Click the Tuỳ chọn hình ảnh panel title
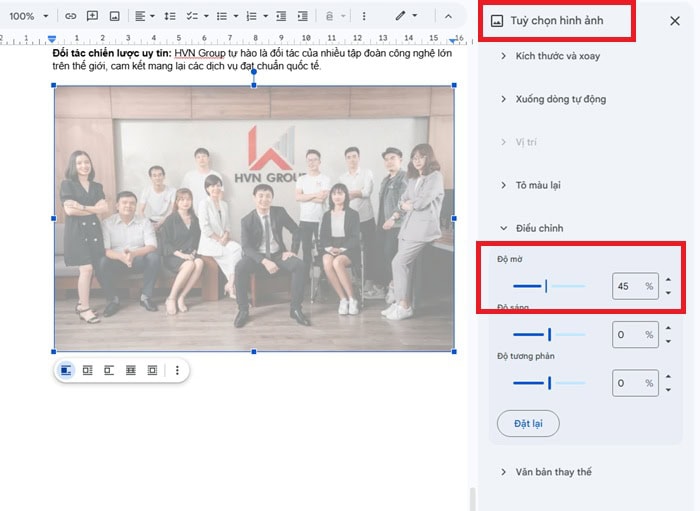This screenshot has width=700, height=511. 556,21
